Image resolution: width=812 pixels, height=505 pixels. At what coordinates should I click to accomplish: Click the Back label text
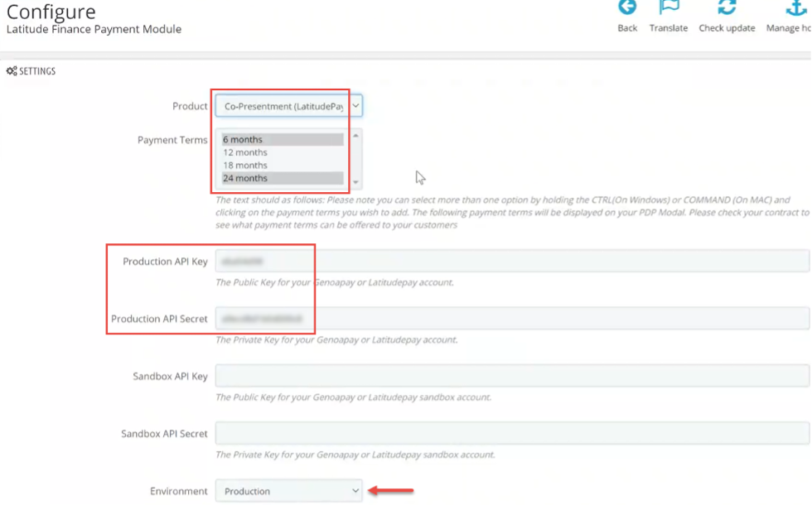[627, 28]
